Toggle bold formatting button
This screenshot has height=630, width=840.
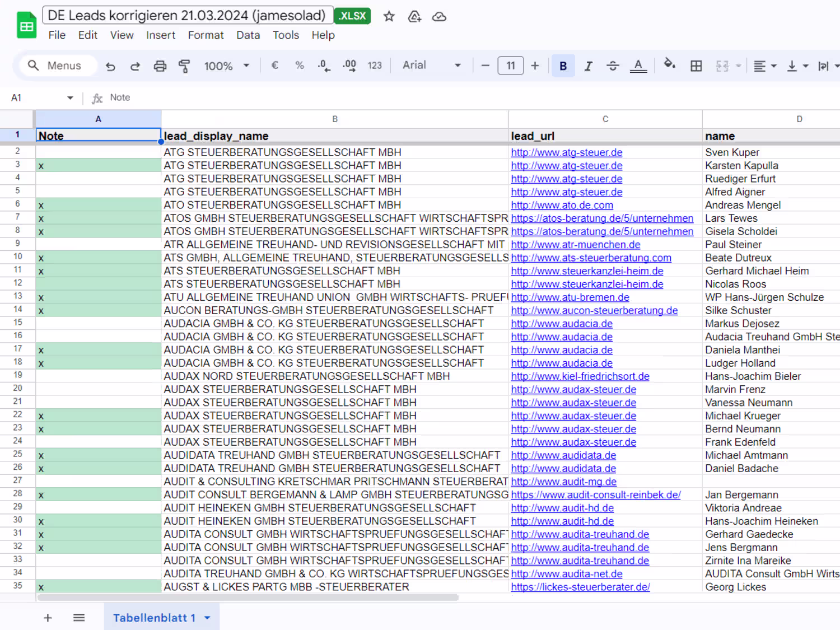[x=563, y=66]
